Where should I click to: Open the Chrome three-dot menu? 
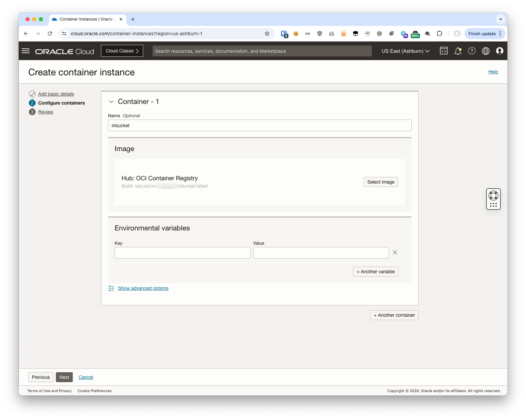(500, 34)
